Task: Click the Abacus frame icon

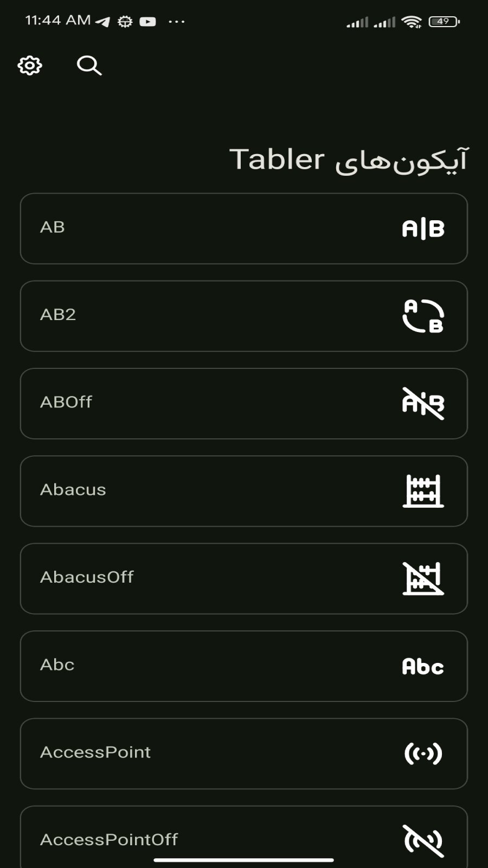Action: pos(423,491)
